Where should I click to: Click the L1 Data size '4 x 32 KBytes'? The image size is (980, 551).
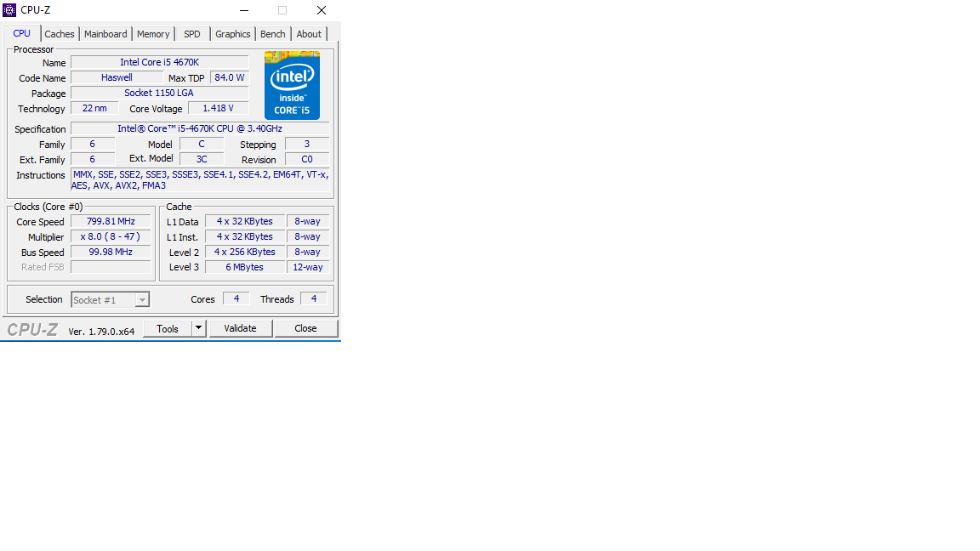click(245, 221)
